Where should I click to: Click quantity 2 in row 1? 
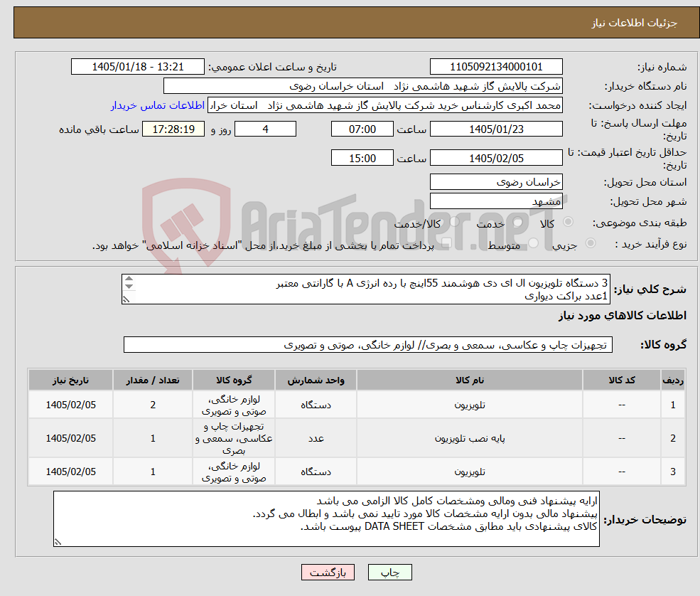click(153, 405)
